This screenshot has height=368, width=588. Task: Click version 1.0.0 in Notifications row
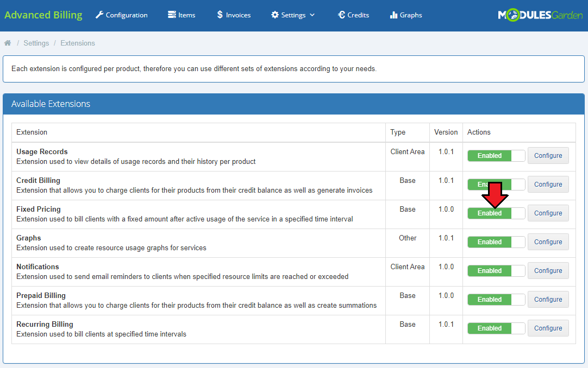tap(446, 267)
